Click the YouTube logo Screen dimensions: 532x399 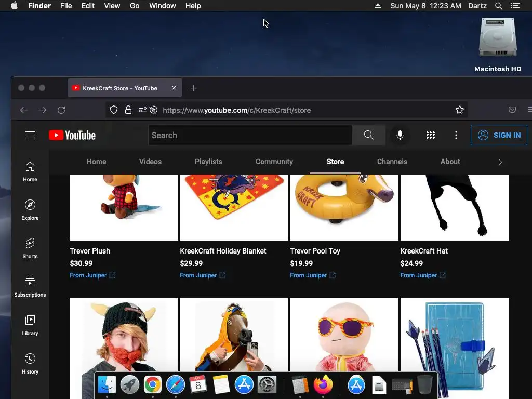pyautogui.click(x=72, y=135)
